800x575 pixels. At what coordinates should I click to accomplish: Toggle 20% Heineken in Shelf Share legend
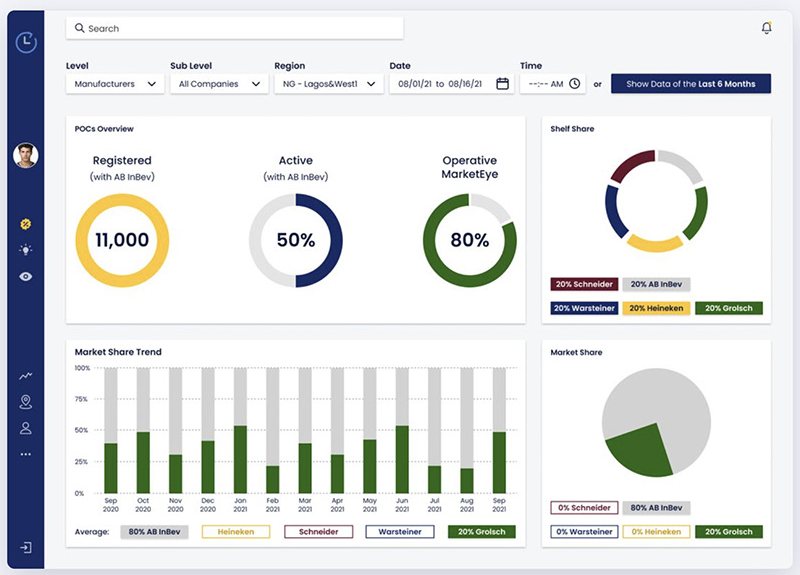pyautogui.click(x=656, y=308)
